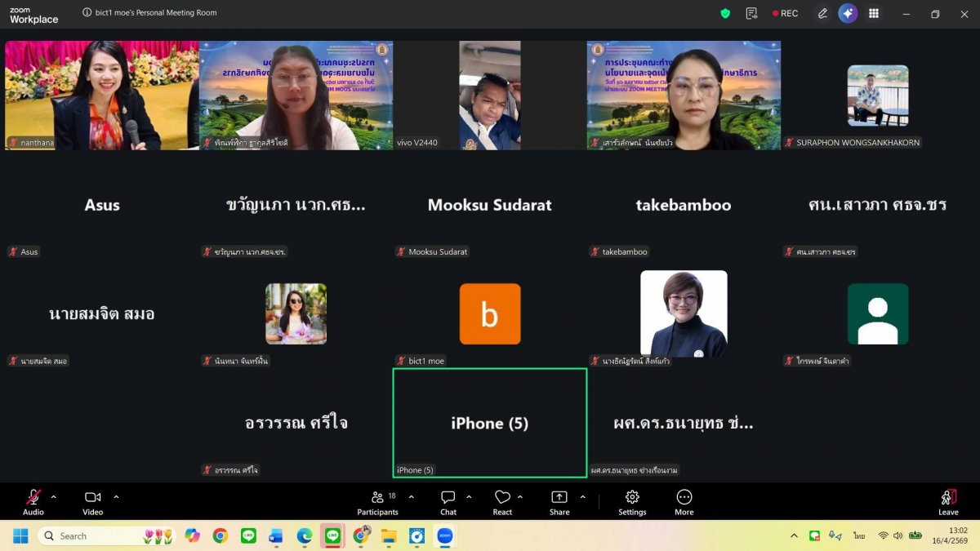
Task: Open Zoom Settings gear
Action: click(632, 501)
